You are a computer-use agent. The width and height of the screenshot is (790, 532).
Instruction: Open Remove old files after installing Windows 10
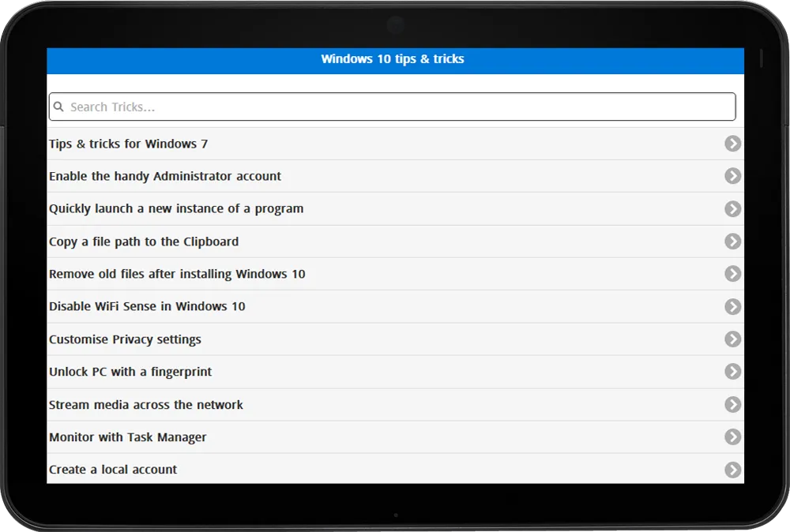point(395,274)
